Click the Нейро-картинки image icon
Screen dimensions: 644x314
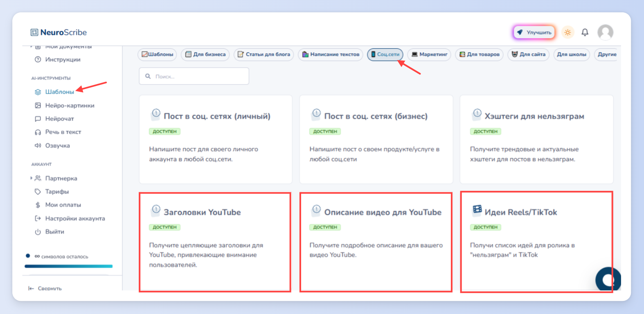point(38,105)
